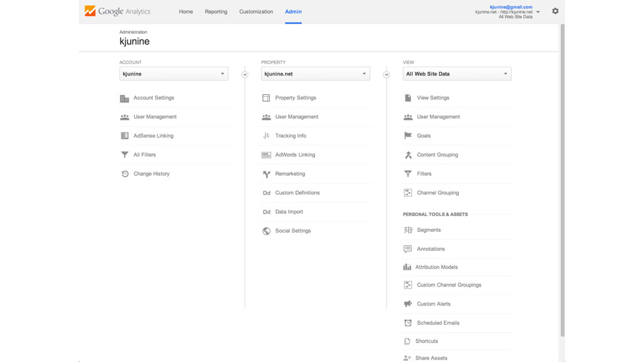
Task: Click the AdSense Linking icon
Action: click(125, 136)
